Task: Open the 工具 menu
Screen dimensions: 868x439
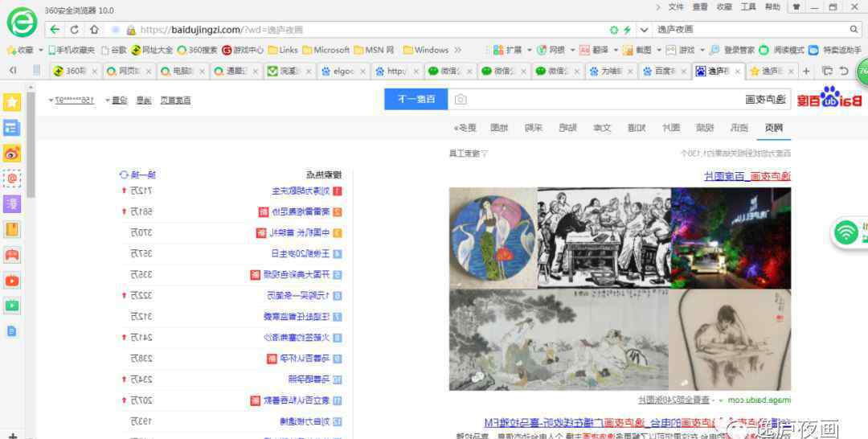Action: point(748,7)
